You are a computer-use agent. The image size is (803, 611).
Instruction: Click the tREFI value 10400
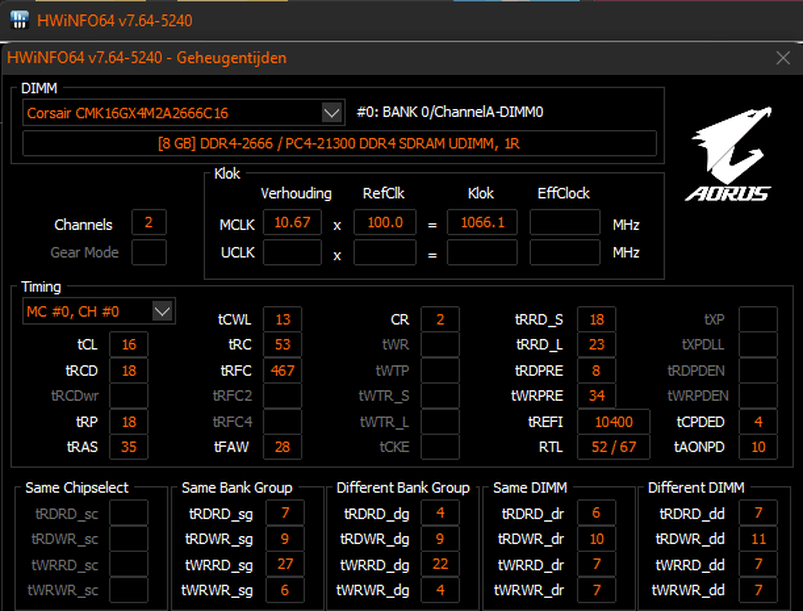coord(614,422)
